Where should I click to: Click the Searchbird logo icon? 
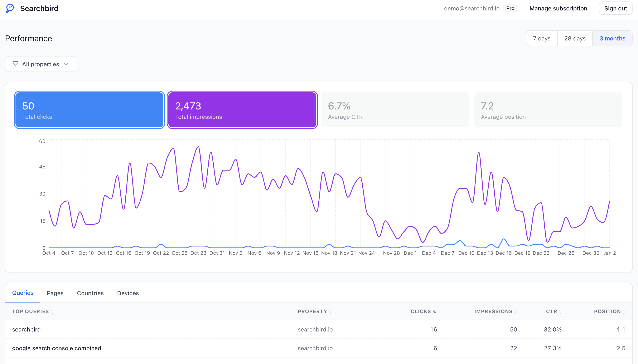[x=10, y=8]
